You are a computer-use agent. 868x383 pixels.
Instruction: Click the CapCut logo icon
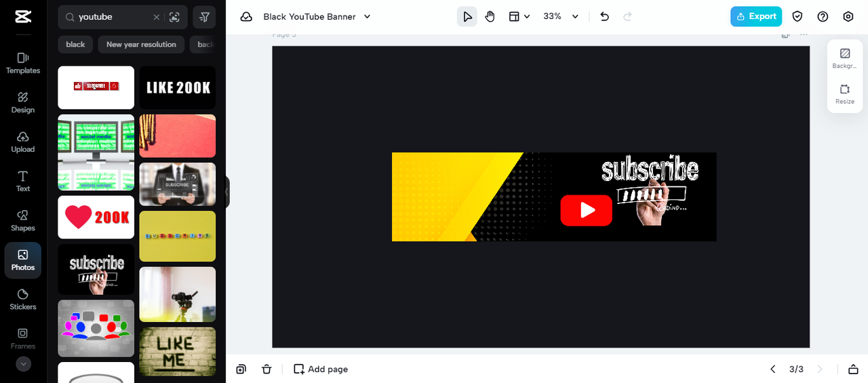tap(22, 17)
